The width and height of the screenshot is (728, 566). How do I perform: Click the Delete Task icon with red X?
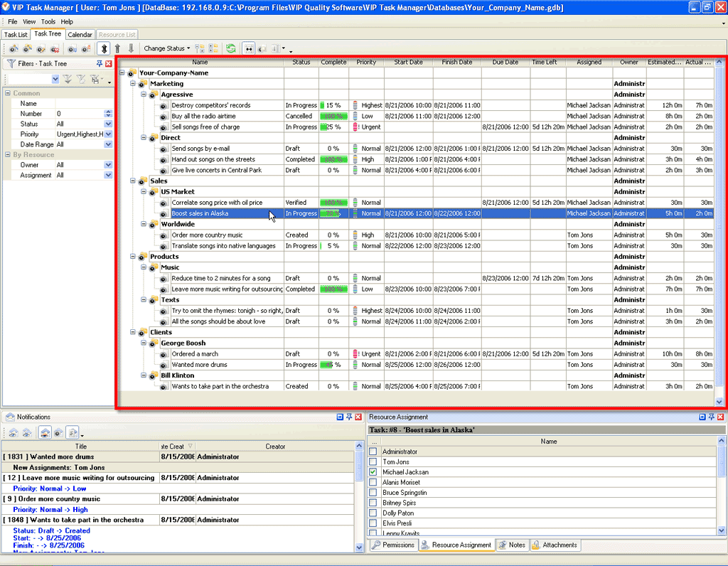pos(54,48)
